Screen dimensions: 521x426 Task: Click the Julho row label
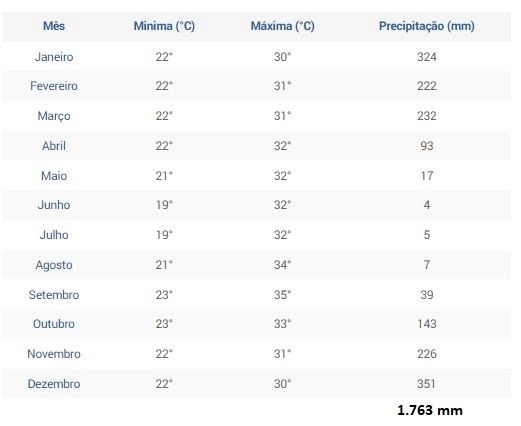(x=54, y=235)
